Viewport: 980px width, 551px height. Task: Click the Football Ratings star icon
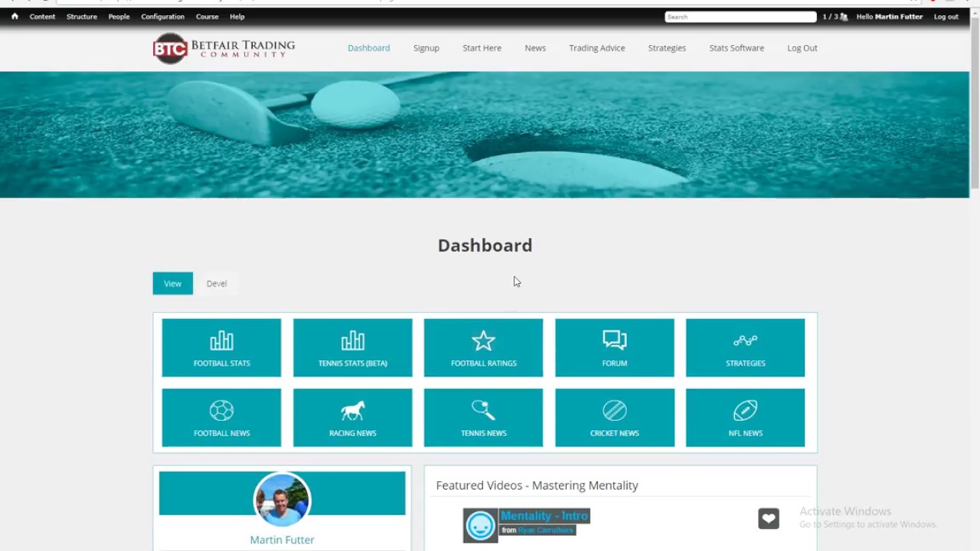click(x=483, y=341)
